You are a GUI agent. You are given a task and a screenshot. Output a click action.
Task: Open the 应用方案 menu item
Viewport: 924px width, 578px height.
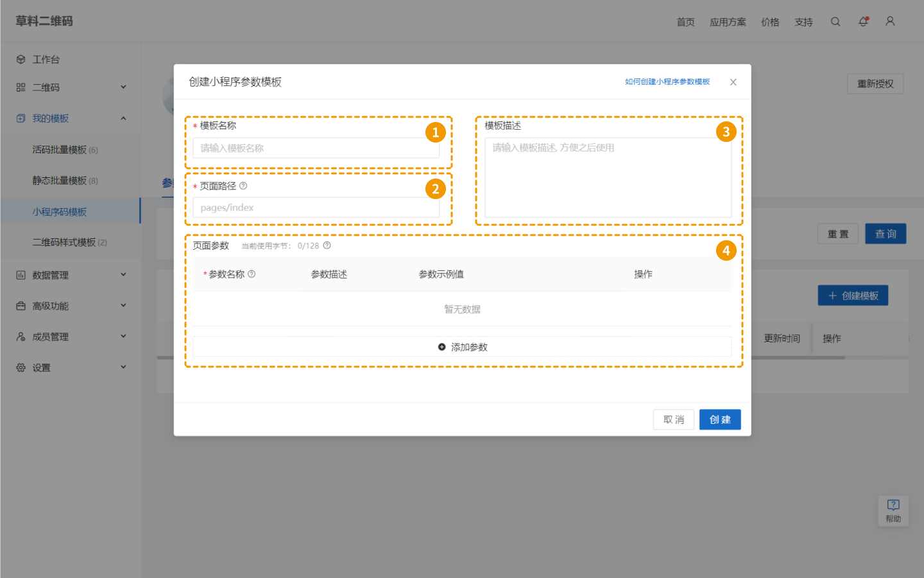[728, 21]
